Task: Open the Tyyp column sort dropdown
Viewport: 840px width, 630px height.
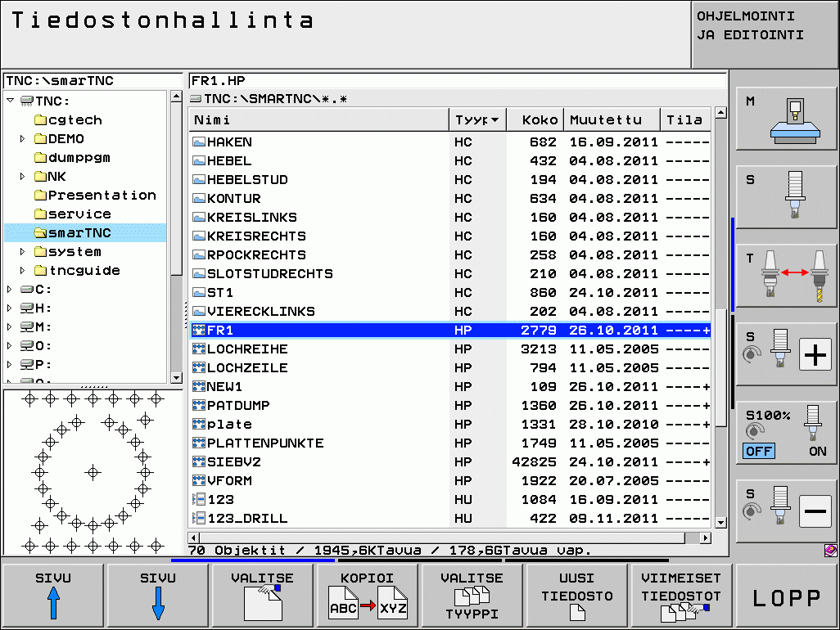Action: [x=495, y=120]
